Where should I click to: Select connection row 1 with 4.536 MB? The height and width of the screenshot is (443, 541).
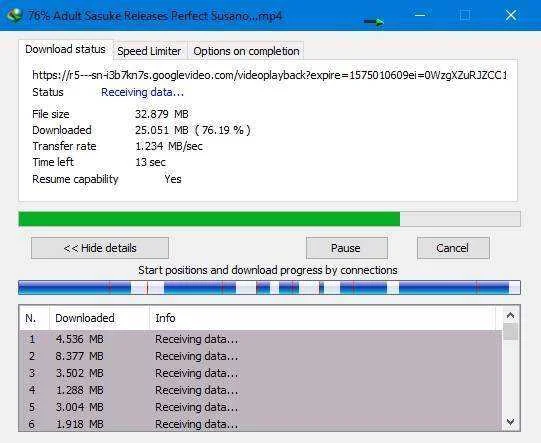pos(261,339)
